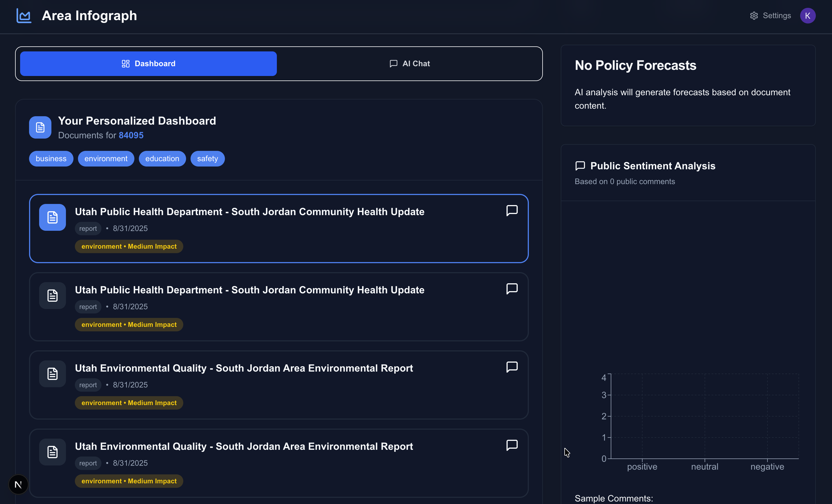Open comment icon for third document card
Image resolution: width=832 pixels, height=504 pixels.
pos(512,367)
